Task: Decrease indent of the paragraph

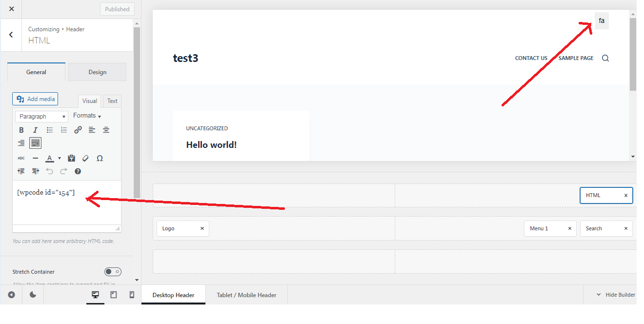Action: click(x=21, y=171)
